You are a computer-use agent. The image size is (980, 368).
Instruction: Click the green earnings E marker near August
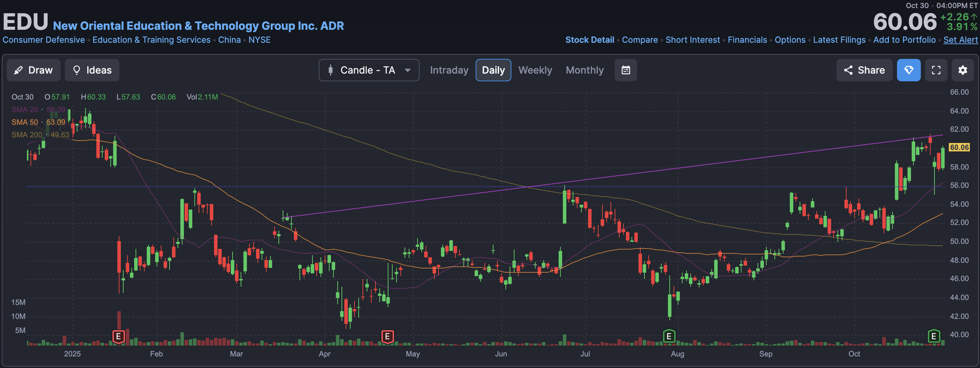click(x=669, y=336)
